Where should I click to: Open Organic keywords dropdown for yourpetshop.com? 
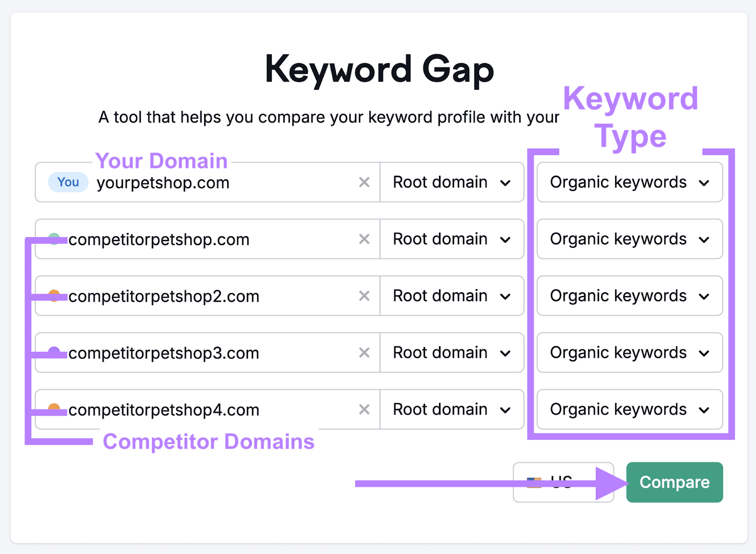pos(628,182)
